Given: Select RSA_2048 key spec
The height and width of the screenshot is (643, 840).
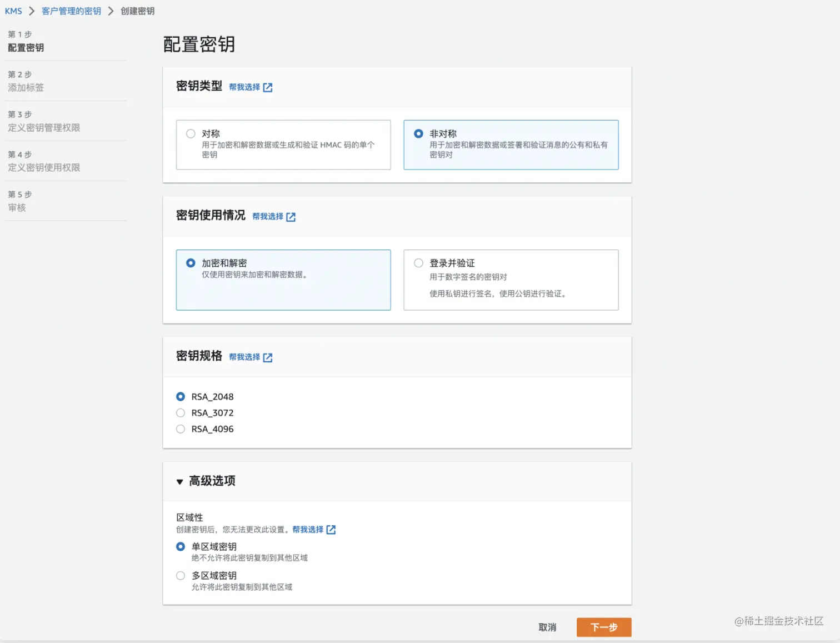Looking at the screenshot, I should point(181,397).
